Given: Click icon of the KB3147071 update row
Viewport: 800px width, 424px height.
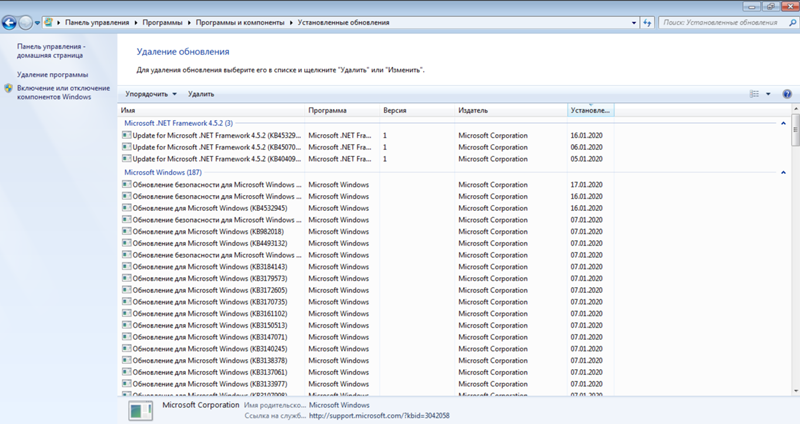Looking at the screenshot, I should (127, 337).
